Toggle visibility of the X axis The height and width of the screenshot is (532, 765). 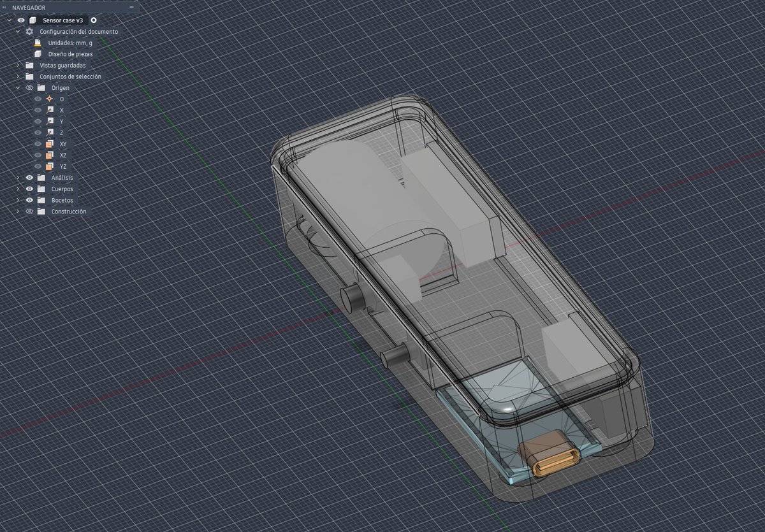[38, 110]
